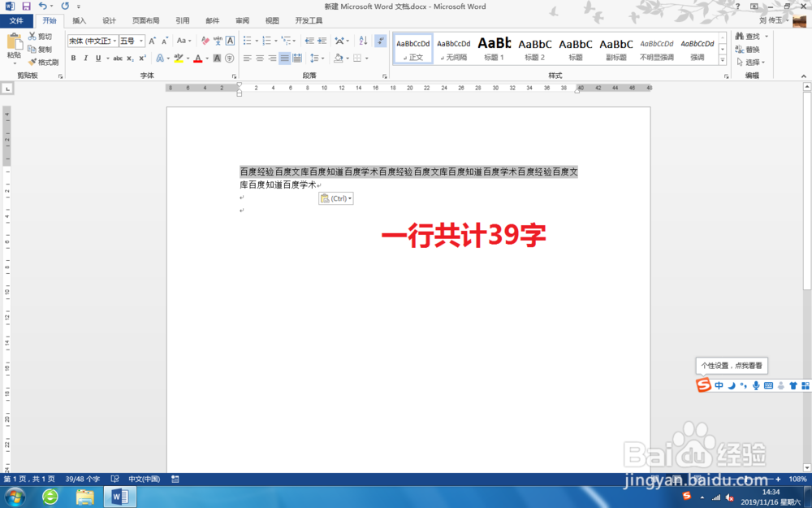Align text right
812x508 pixels.
[x=272, y=58]
